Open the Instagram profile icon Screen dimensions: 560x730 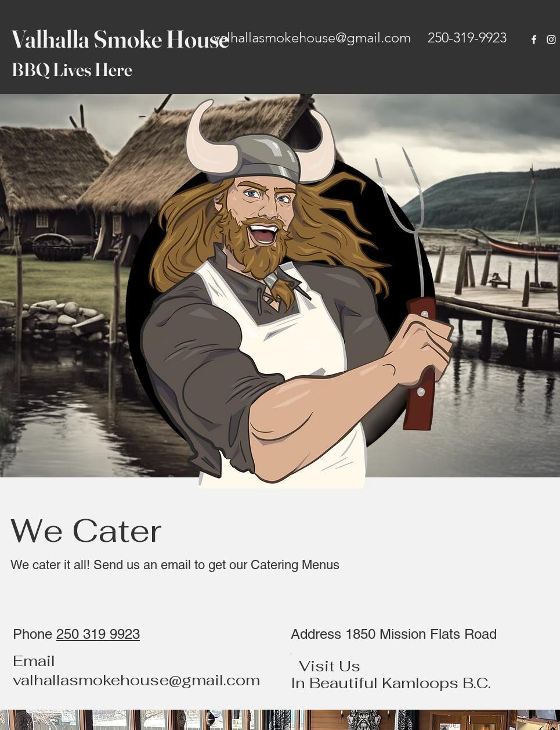pyautogui.click(x=551, y=39)
